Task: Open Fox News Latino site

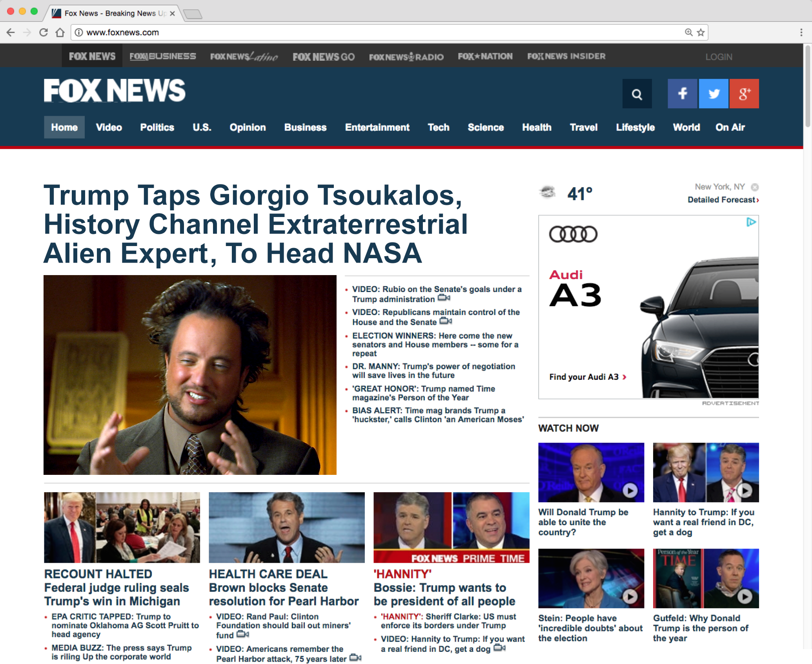Action: (244, 57)
